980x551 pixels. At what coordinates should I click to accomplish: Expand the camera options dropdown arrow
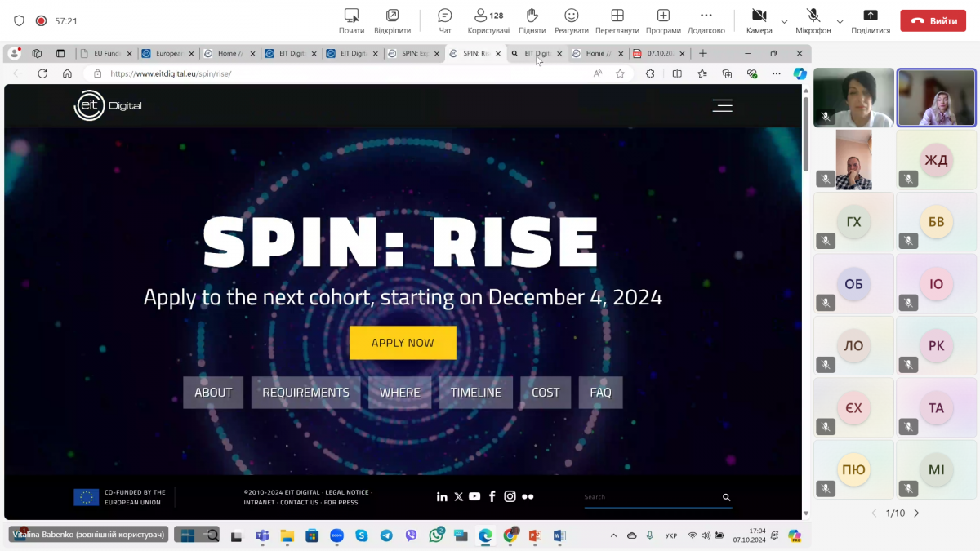pos(784,21)
